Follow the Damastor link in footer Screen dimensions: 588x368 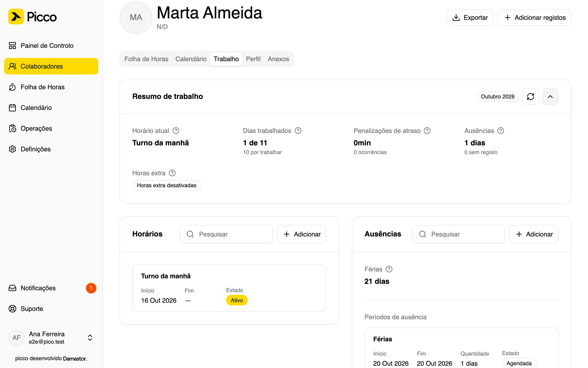tap(75, 359)
